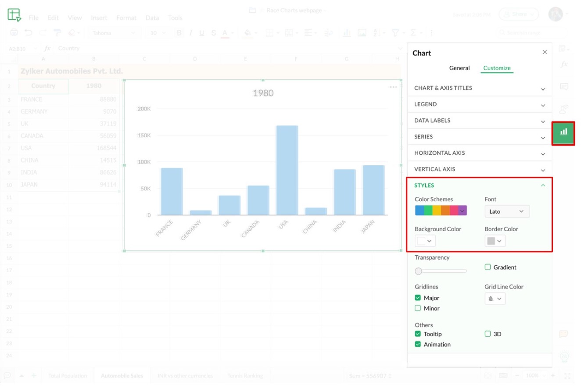Disable the Tooltip checkbox
Screen dimensions: 581x392
(x=418, y=334)
